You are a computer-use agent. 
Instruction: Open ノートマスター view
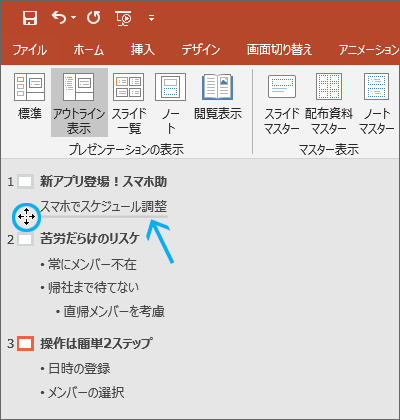point(377,103)
